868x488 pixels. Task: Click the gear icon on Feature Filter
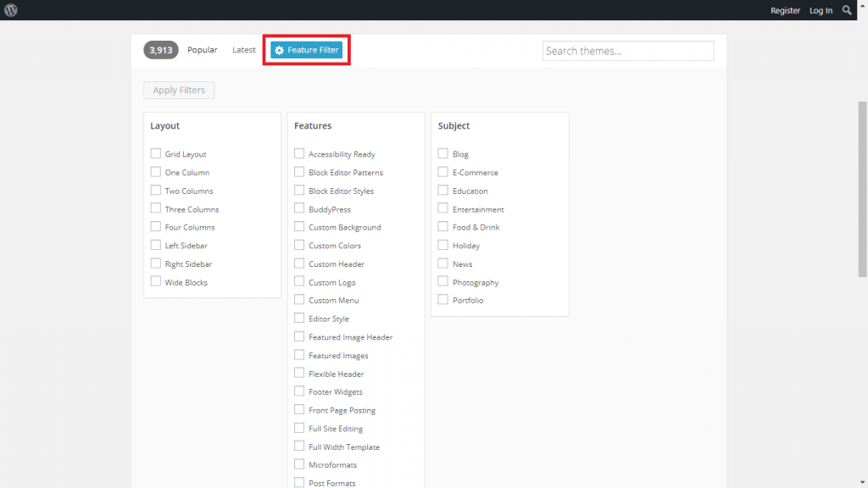coord(280,50)
